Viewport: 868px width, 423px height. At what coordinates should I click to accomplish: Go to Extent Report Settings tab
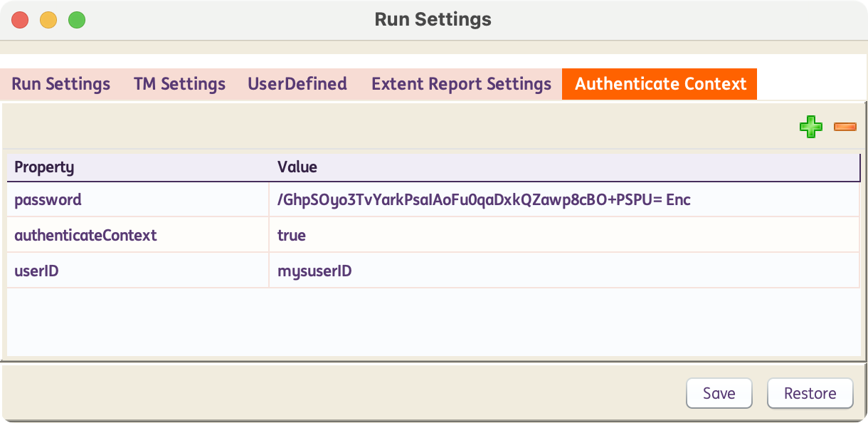pos(461,84)
